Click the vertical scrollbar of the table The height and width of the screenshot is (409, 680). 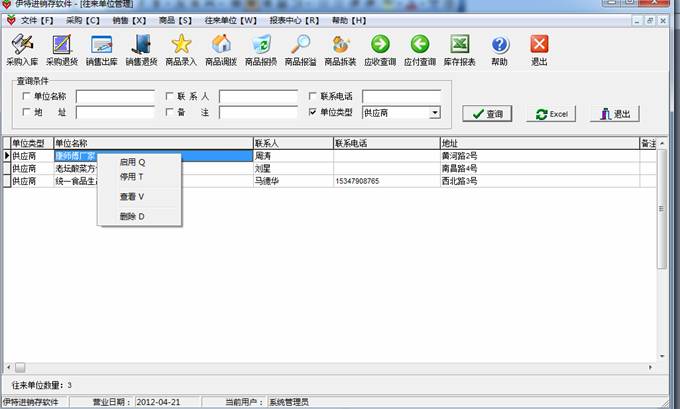point(661,250)
